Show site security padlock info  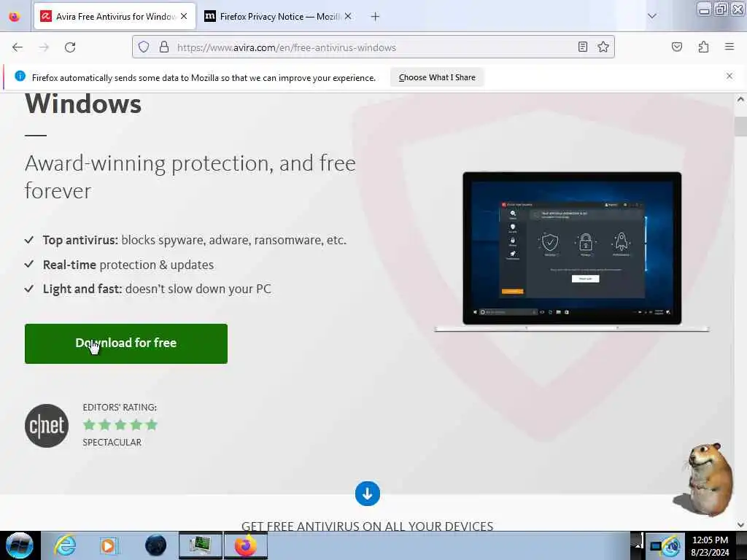point(164,47)
